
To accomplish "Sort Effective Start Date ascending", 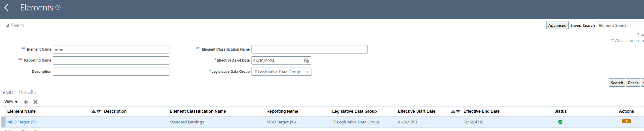I will tap(453, 111).
